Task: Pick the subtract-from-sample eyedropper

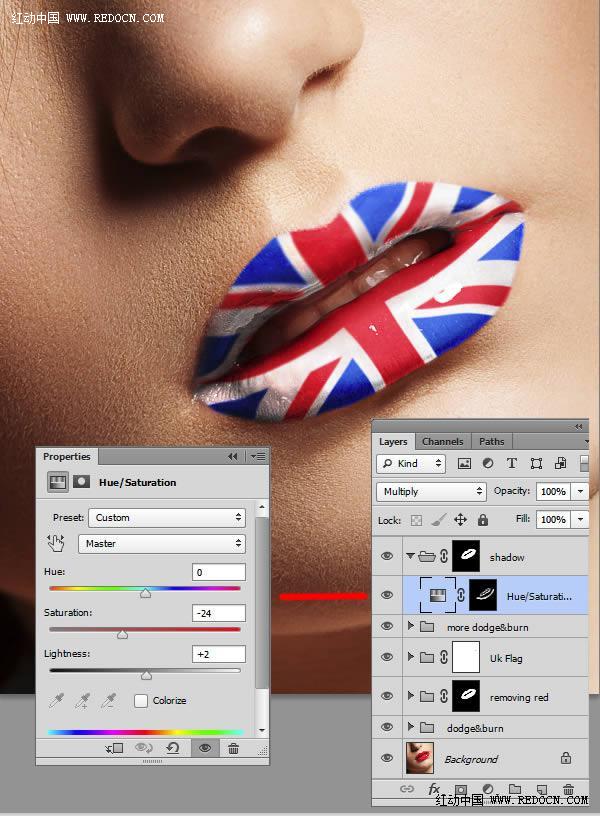Action: (x=108, y=701)
